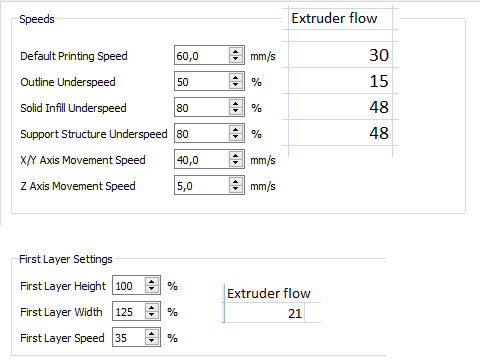The height and width of the screenshot is (363, 501).
Task: Decrease First Layer Width with down arrow
Action: 152,315
